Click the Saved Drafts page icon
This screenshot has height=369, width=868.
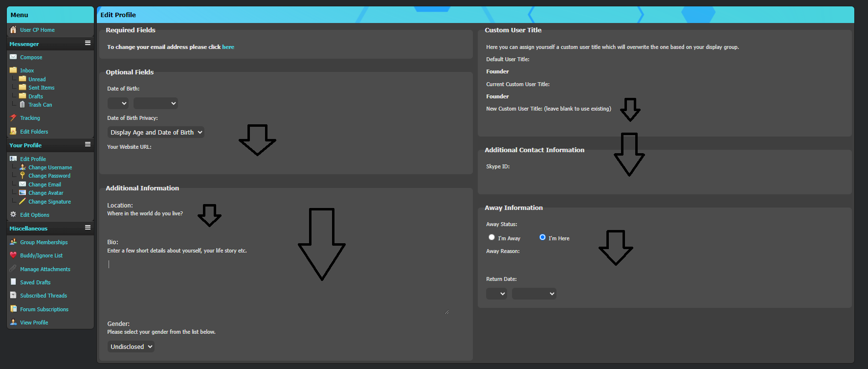point(13,282)
